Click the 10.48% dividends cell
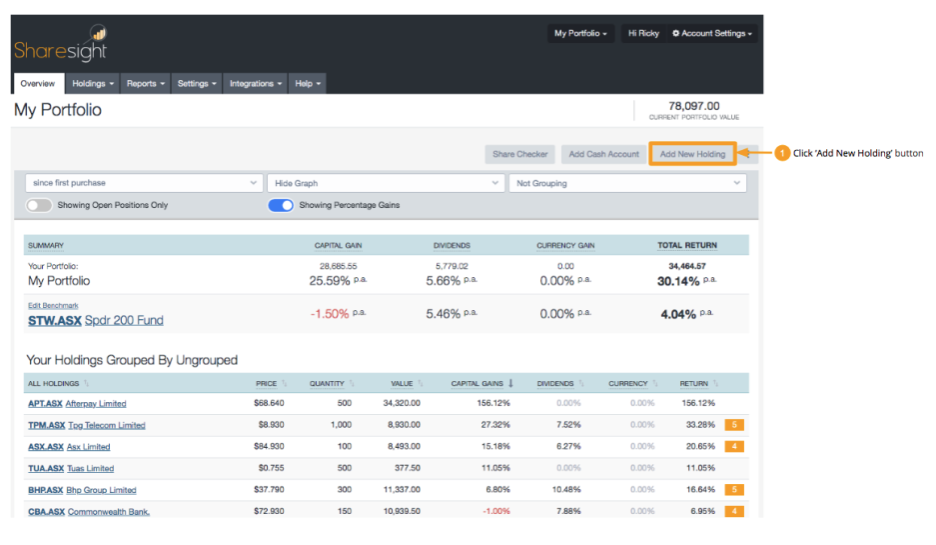Screen dimensions: 936x545 (x=566, y=489)
